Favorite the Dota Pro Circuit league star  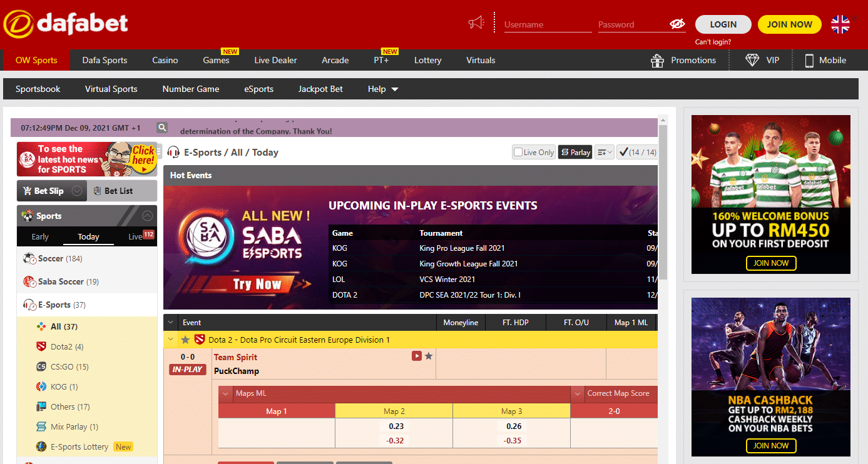pyautogui.click(x=185, y=340)
